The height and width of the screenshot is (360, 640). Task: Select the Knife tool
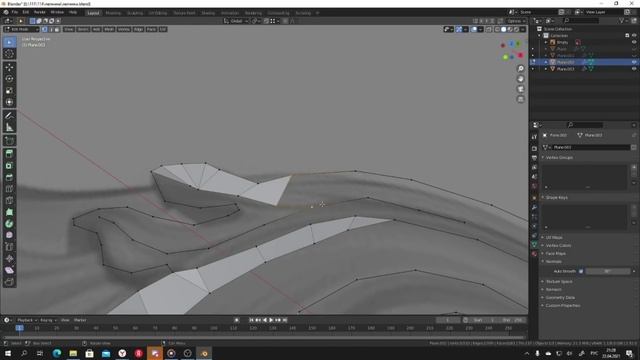9,200
